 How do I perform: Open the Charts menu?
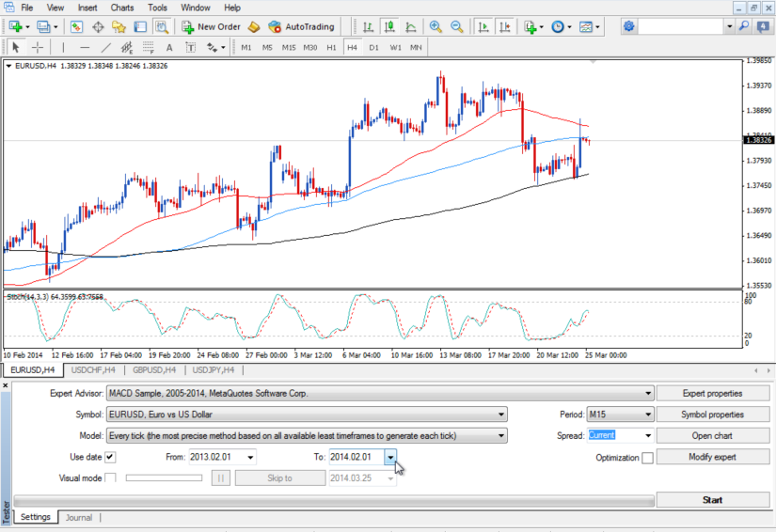tap(121, 8)
